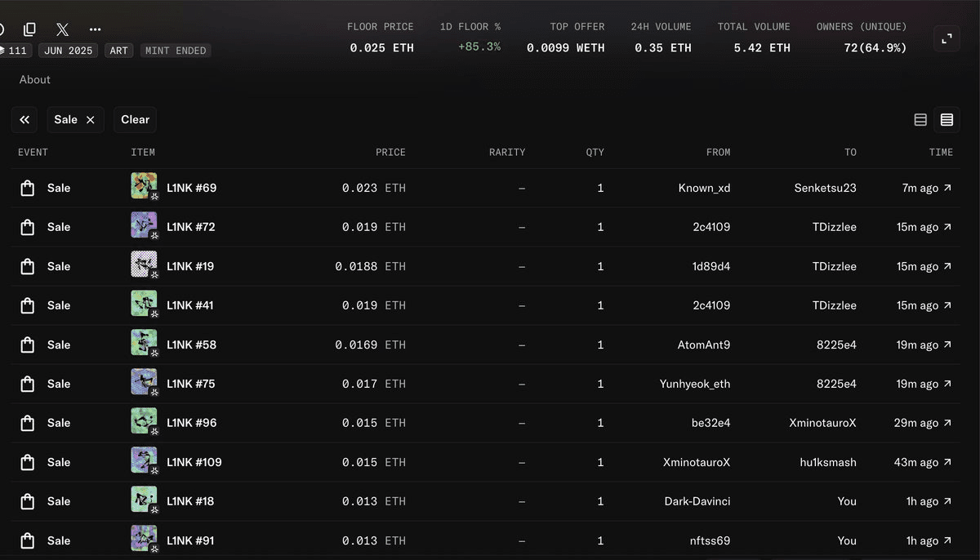The width and height of the screenshot is (980, 560).
Task: Clear all activity filters
Action: pyautogui.click(x=135, y=120)
